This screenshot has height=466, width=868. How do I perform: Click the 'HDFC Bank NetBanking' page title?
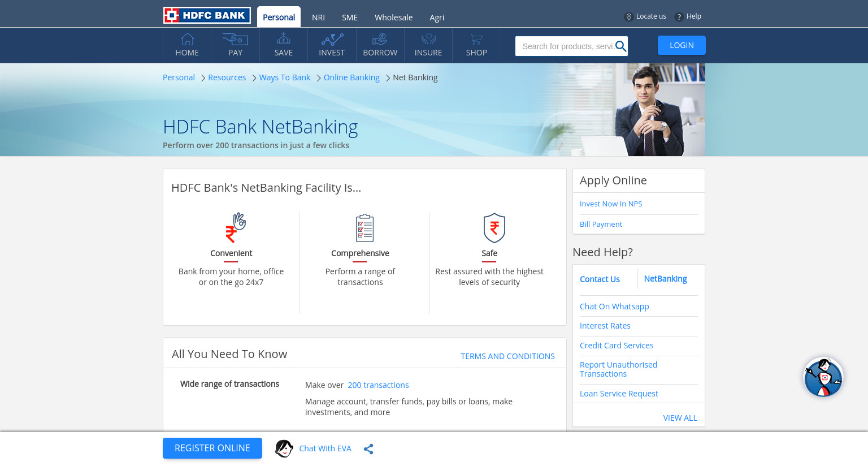click(261, 127)
